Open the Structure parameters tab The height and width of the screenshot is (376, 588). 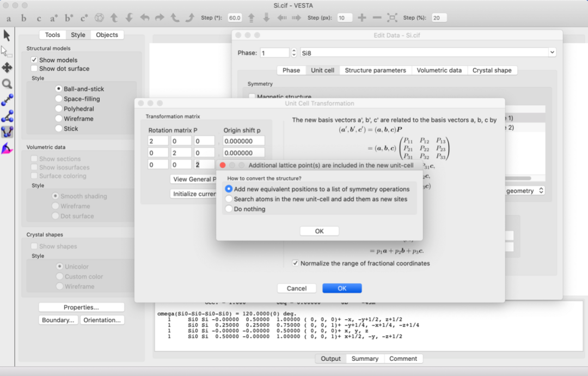pyautogui.click(x=375, y=70)
